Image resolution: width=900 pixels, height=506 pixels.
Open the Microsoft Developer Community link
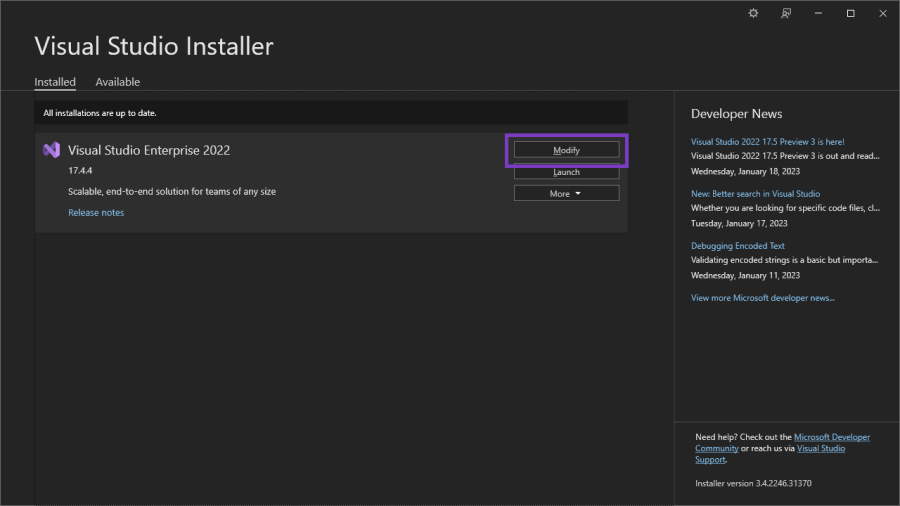pos(832,437)
